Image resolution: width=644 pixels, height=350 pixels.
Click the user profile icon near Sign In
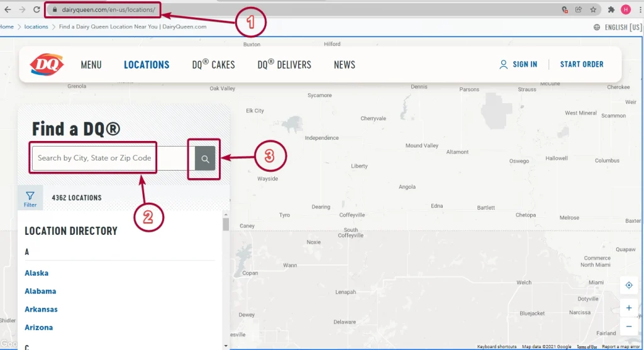(503, 64)
